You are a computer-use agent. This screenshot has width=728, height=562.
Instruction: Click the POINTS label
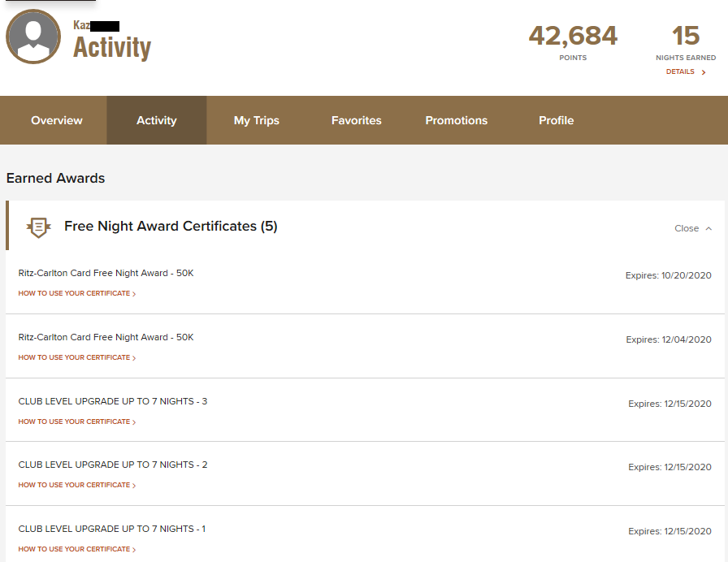click(573, 58)
